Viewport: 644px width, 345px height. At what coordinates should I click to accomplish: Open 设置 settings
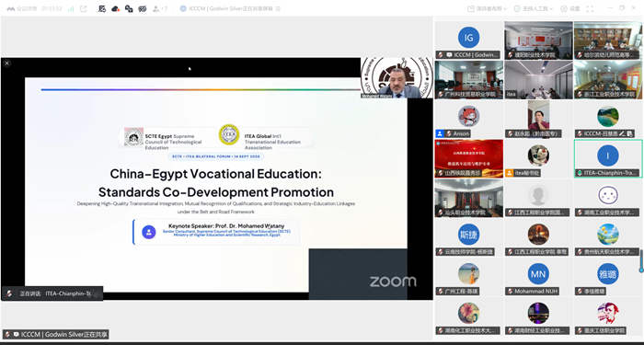point(570,8)
